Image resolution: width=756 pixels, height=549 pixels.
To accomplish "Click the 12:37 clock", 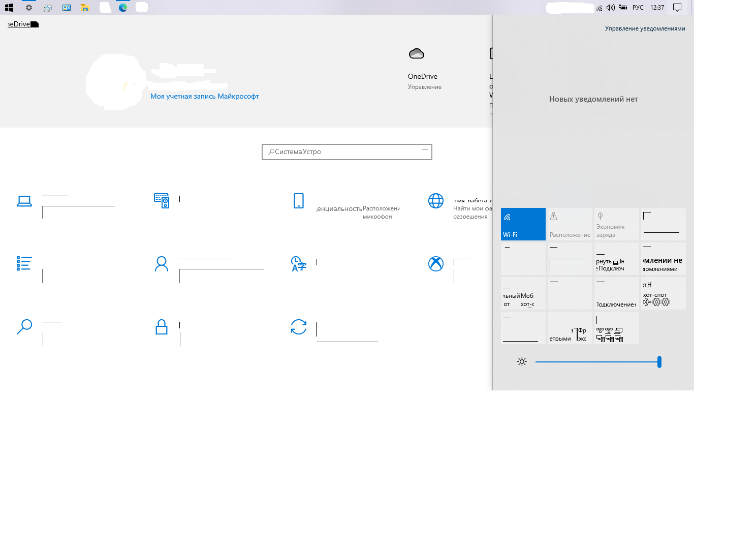I will coord(657,8).
